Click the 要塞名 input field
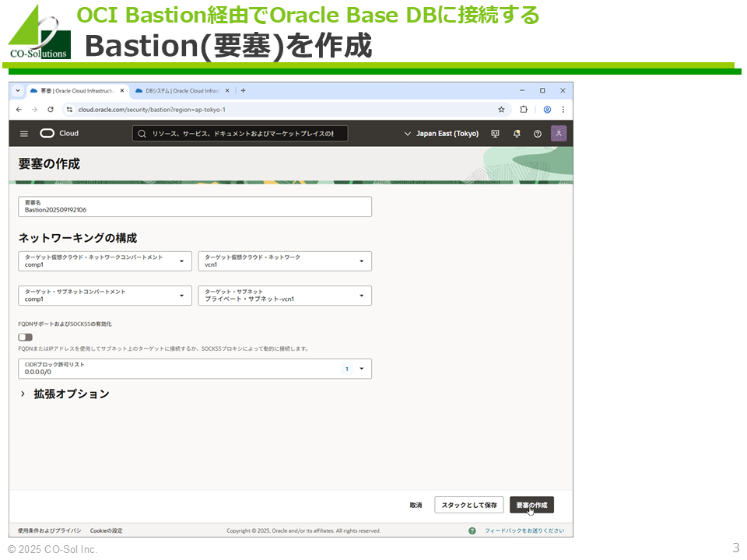This screenshot has height=560, width=747. (195, 207)
